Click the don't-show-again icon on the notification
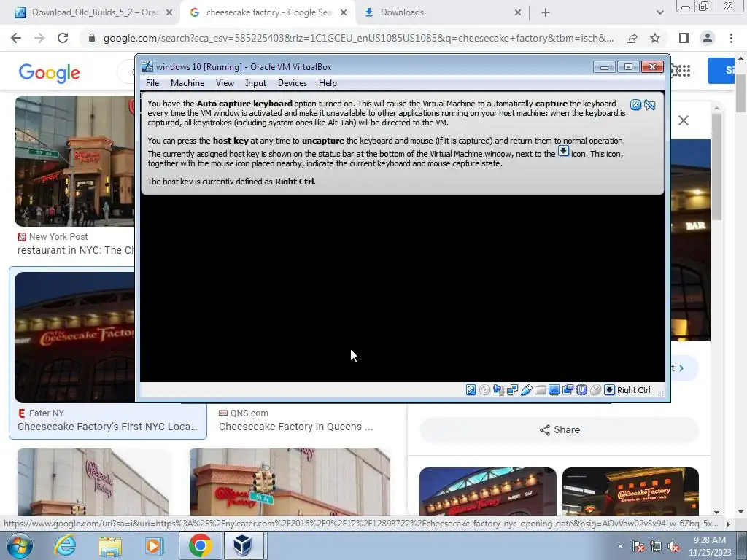Image resolution: width=747 pixels, height=560 pixels. point(650,105)
